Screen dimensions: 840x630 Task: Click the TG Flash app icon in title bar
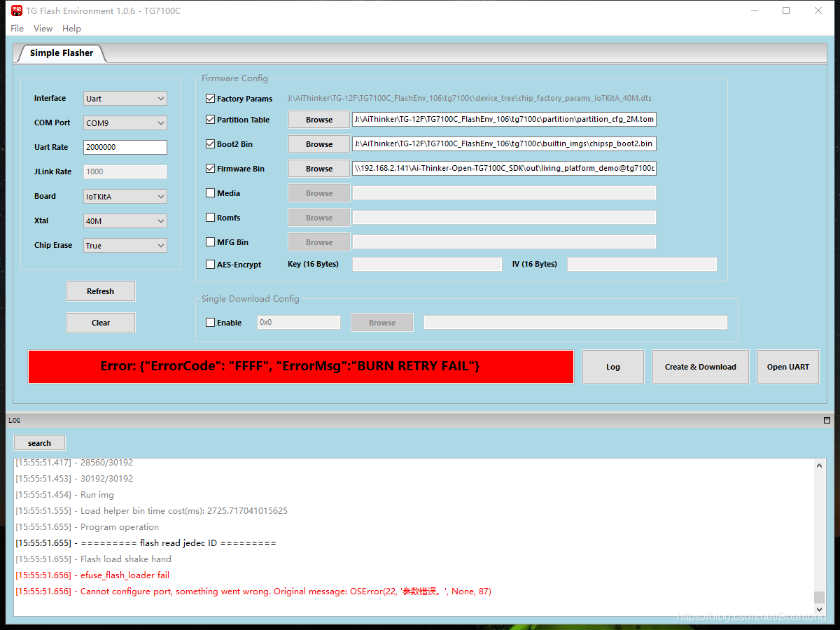coord(16,10)
